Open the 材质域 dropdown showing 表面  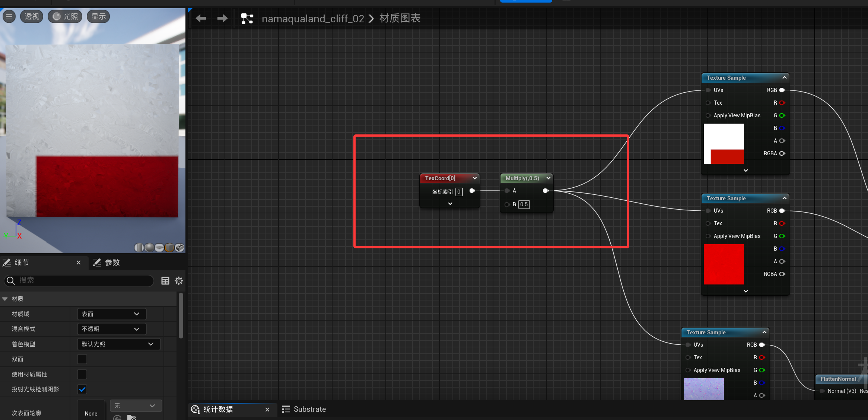pos(111,314)
